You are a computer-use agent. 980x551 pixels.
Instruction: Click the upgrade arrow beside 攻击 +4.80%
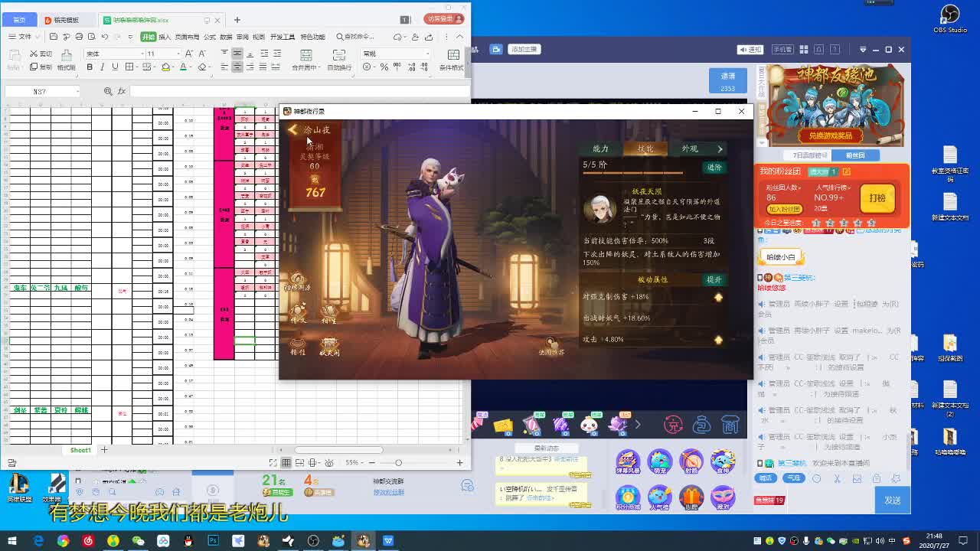pyautogui.click(x=718, y=339)
